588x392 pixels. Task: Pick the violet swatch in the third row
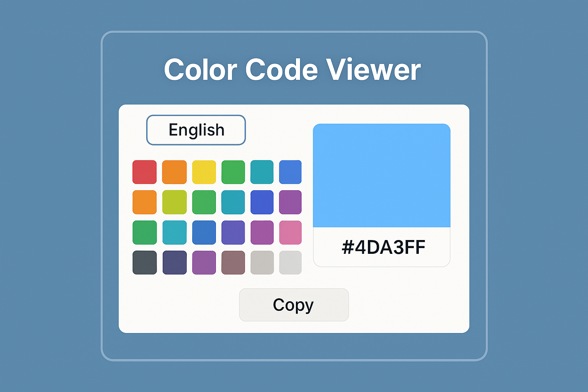[x=233, y=232]
